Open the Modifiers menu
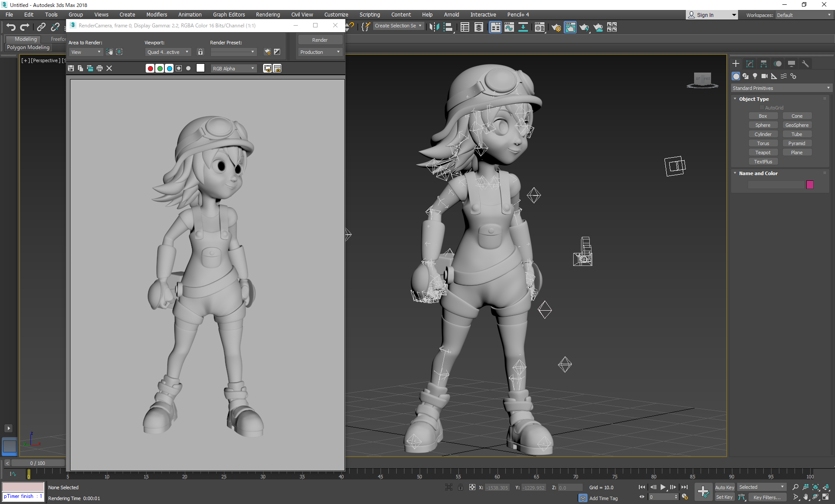 pyautogui.click(x=157, y=14)
